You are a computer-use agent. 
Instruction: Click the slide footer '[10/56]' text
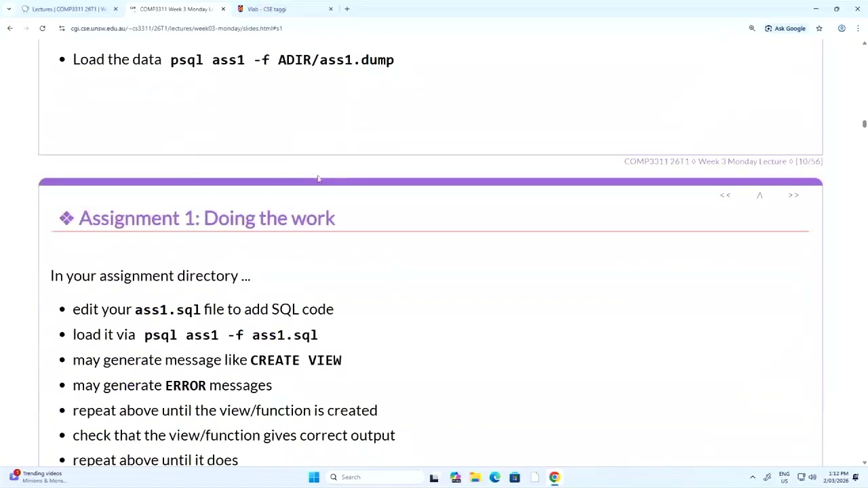(809, 161)
